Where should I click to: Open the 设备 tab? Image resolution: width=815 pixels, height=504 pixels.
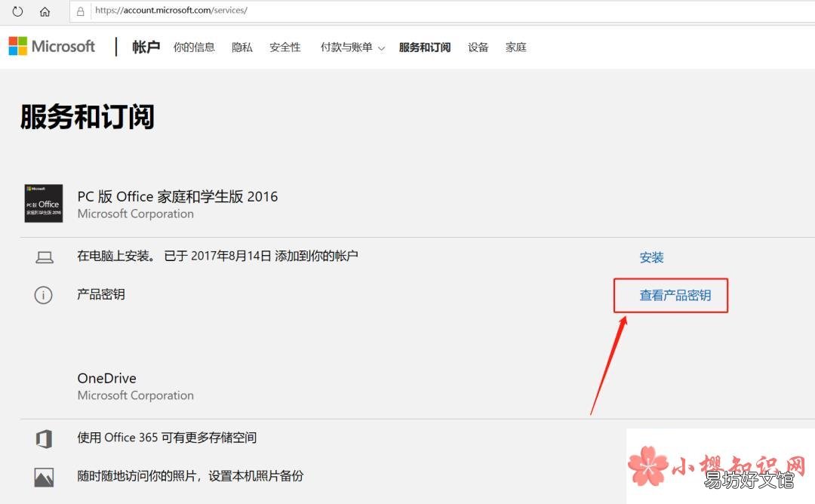click(x=478, y=48)
